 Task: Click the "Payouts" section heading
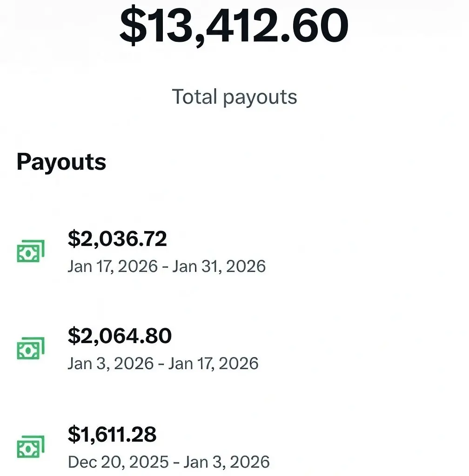(x=61, y=162)
